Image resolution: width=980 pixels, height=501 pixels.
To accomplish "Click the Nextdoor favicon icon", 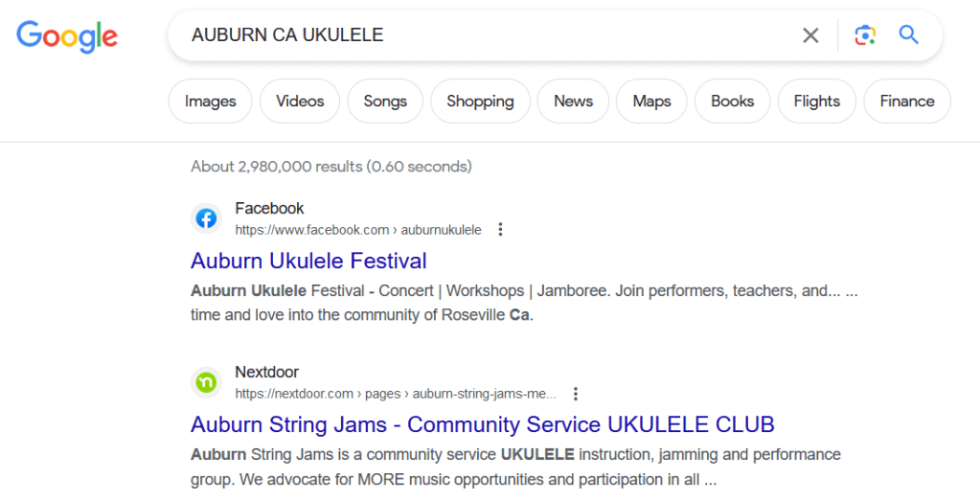I will click(206, 382).
